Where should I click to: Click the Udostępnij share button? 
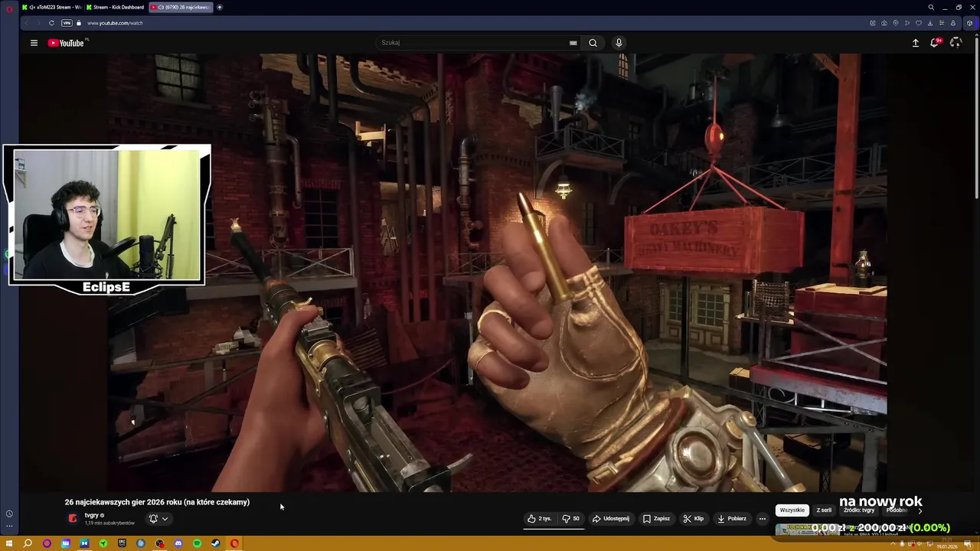point(611,519)
